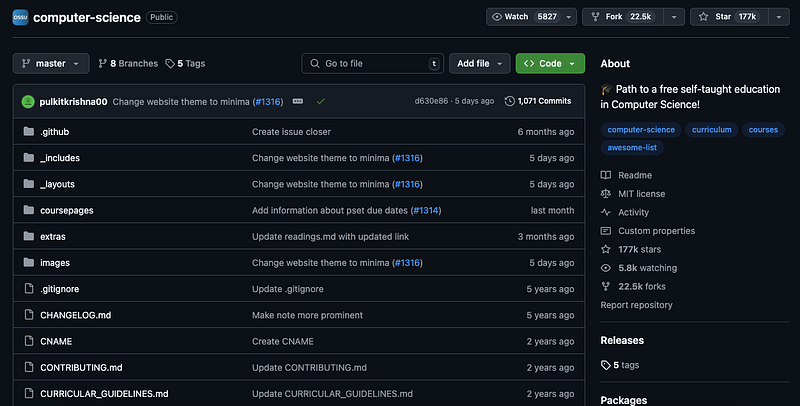Click the OSSU organization avatar logo
The image size is (800, 406).
[20, 17]
